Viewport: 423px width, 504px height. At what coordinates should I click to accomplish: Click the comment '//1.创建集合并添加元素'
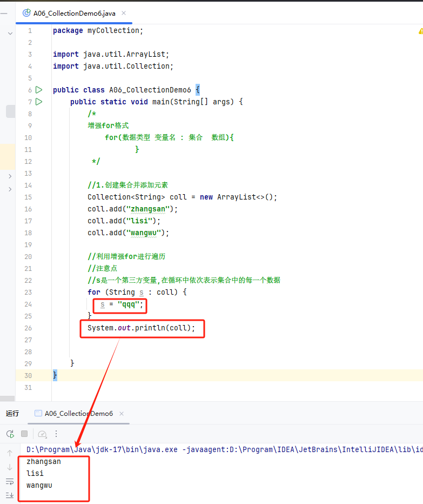coord(128,185)
